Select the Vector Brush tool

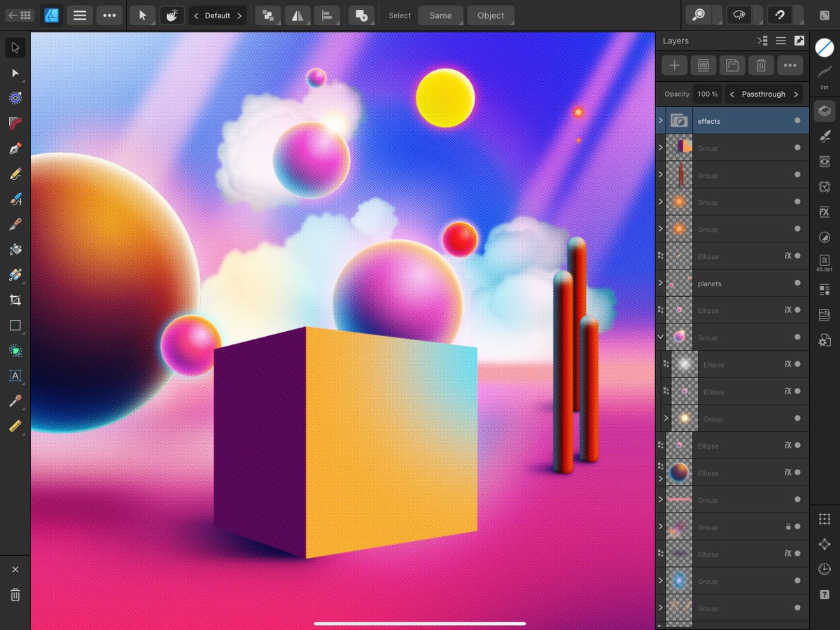15,199
